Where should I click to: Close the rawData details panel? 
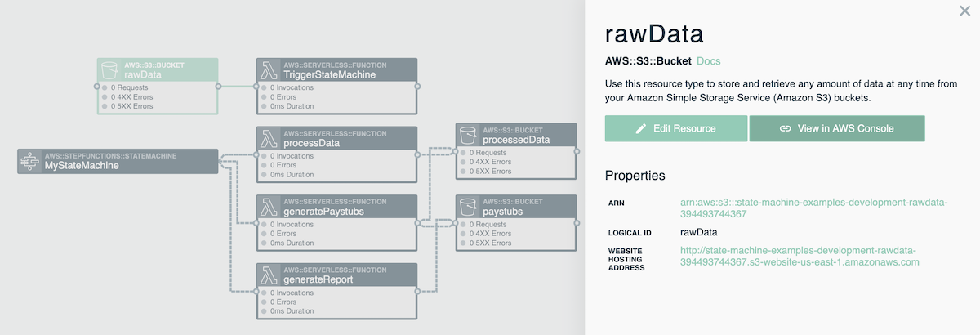click(x=964, y=11)
